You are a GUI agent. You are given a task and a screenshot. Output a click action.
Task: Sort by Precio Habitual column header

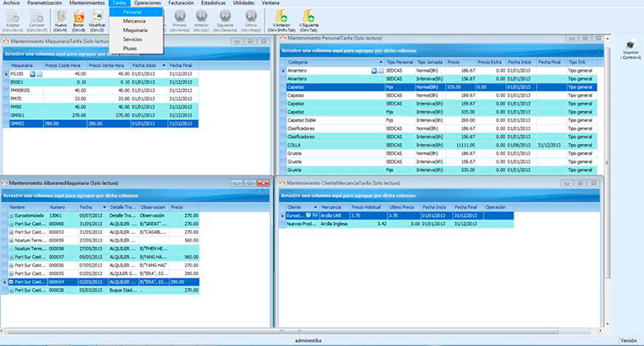[369, 208]
